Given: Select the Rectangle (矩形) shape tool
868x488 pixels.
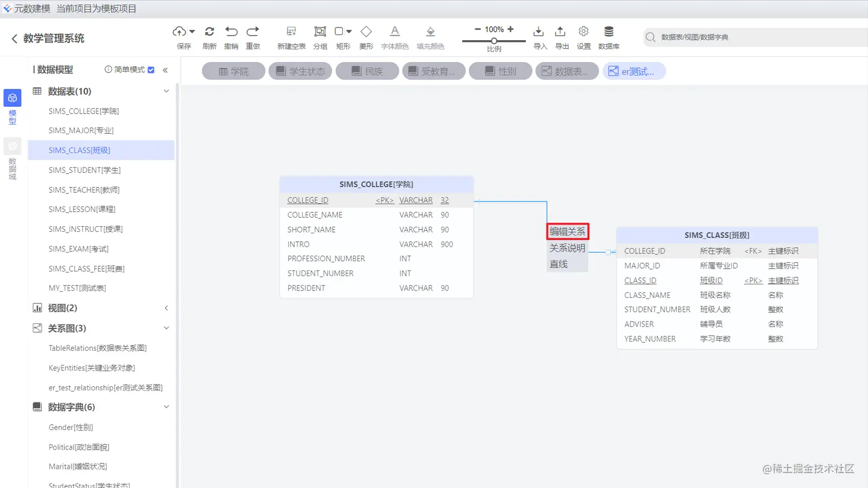Looking at the screenshot, I should (x=339, y=32).
